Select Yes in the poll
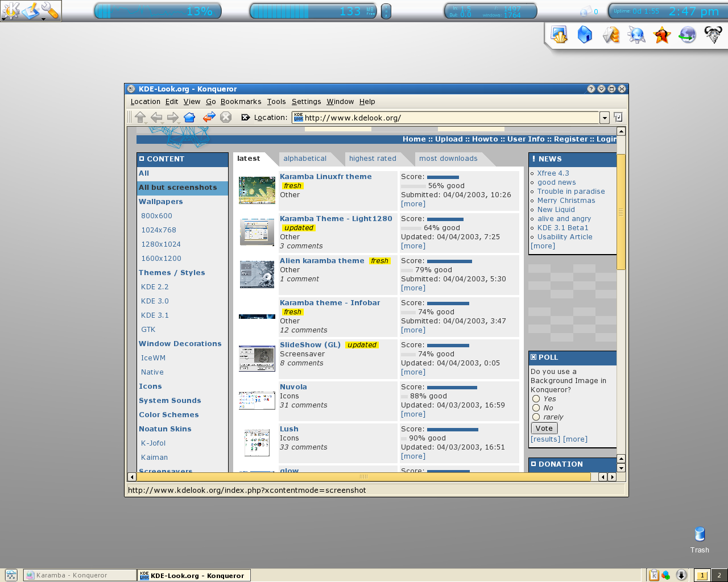 536,399
